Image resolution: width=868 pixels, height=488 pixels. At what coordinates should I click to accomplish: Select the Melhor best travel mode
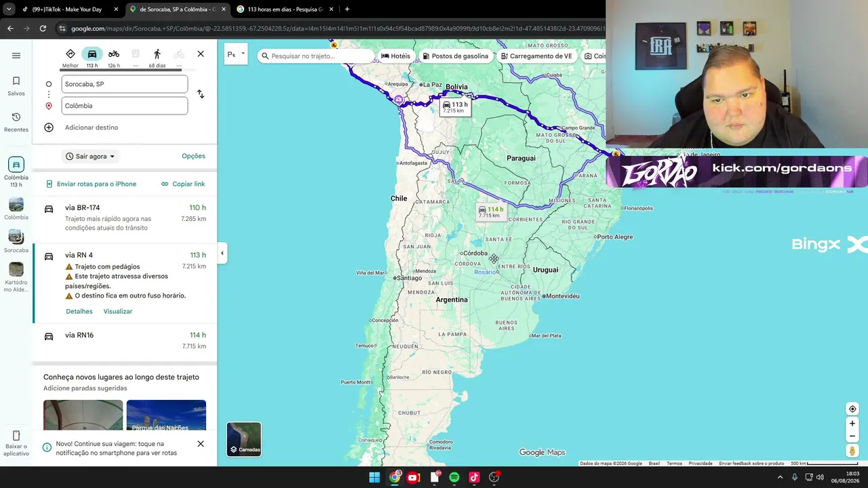pos(71,57)
